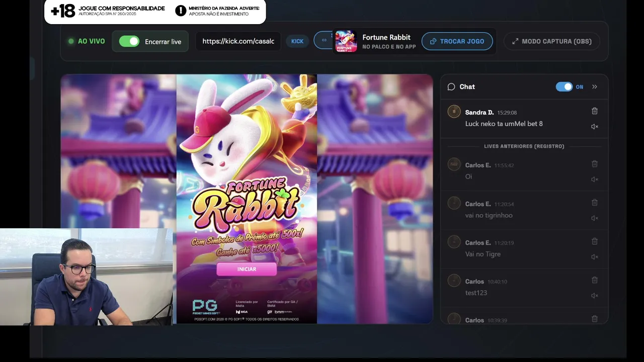Click the +18 age rating label

[x=63, y=11]
